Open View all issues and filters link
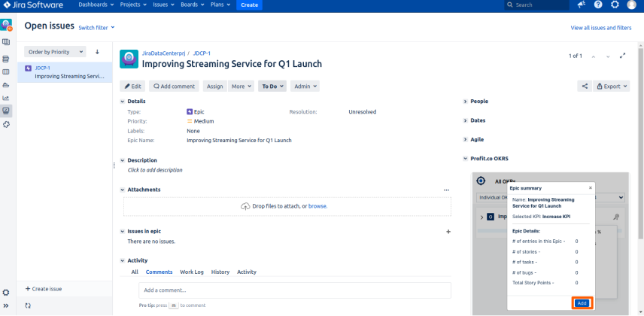 coord(601,28)
